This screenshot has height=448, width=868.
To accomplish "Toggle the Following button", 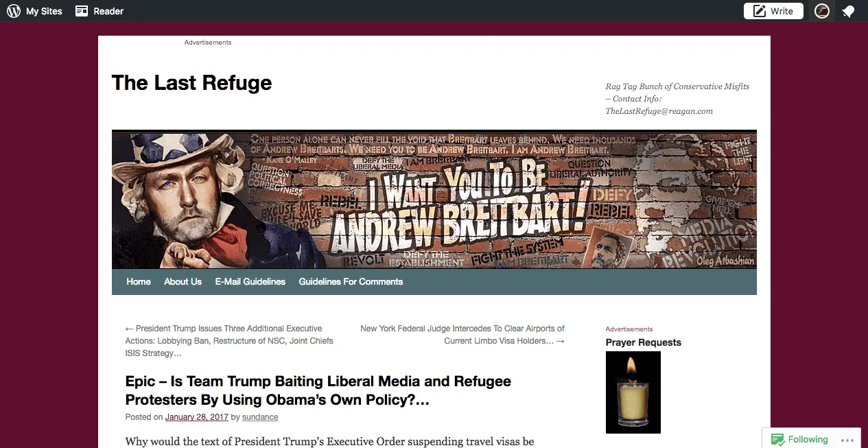I will click(799, 440).
